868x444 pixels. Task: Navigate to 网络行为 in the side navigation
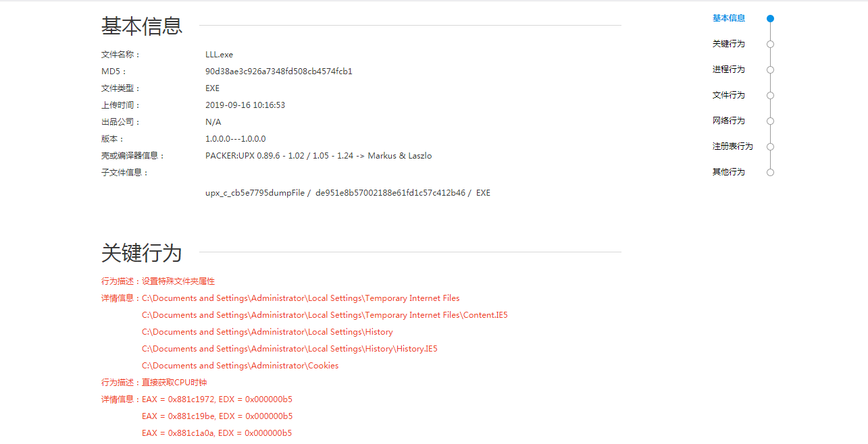[728, 121]
